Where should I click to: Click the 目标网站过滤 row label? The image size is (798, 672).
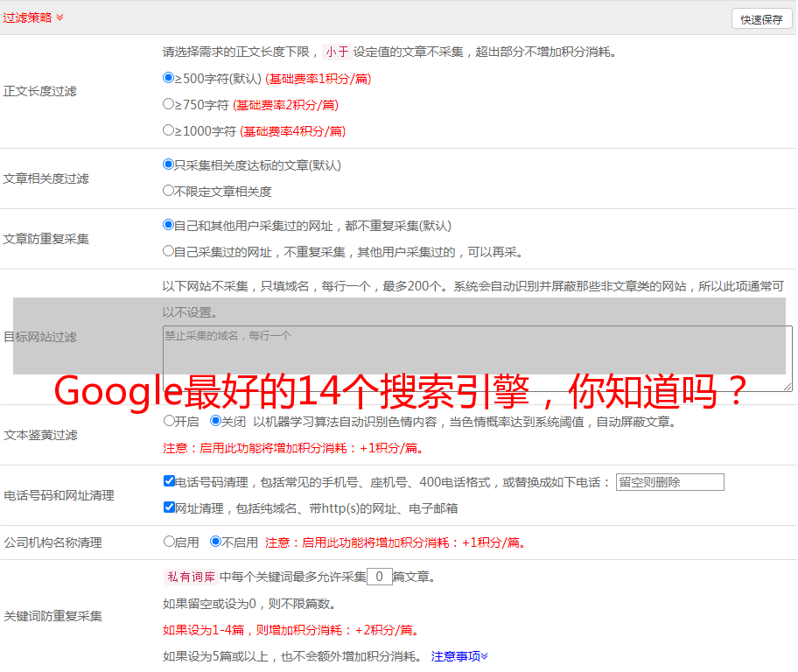[39, 337]
